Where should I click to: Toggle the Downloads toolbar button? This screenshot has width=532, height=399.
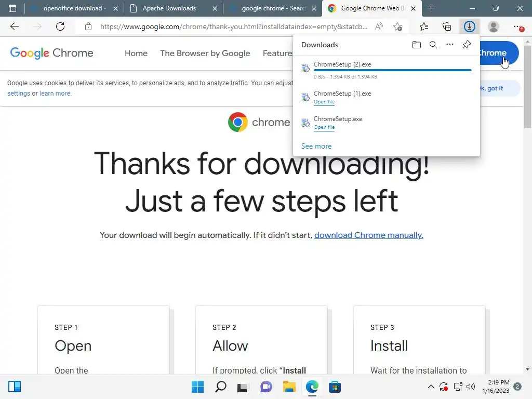pos(470,26)
